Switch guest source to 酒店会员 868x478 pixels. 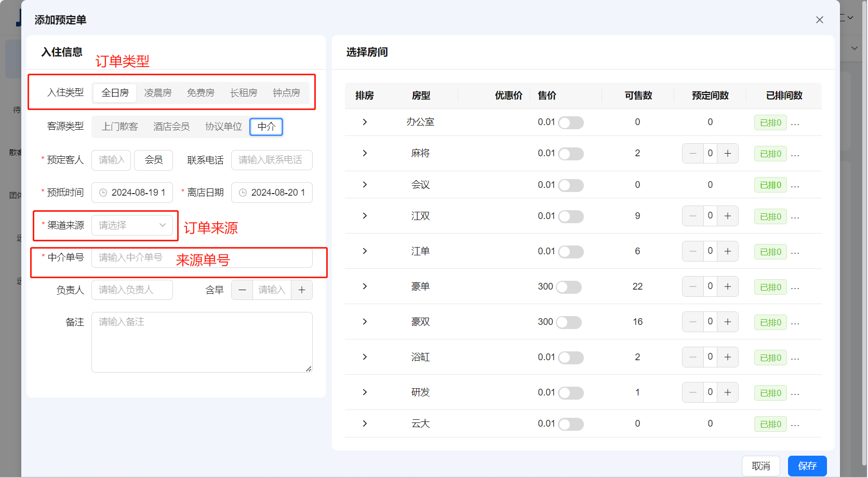(171, 127)
